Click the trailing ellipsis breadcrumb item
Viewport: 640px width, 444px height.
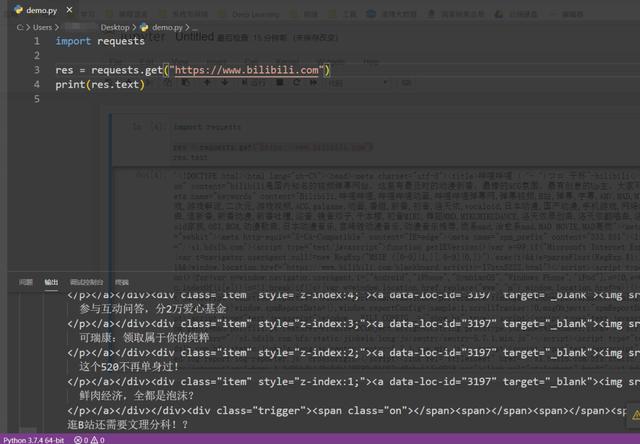pos(195,27)
